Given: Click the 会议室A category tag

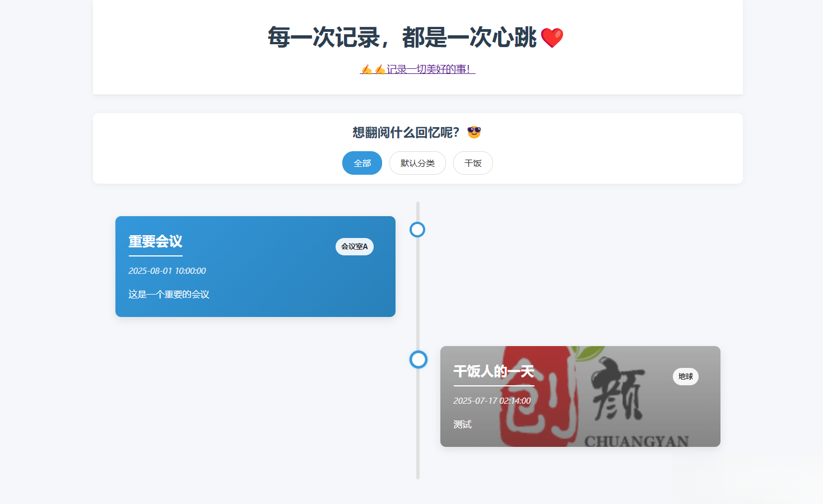Looking at the screenshot, I should point(354,246).
